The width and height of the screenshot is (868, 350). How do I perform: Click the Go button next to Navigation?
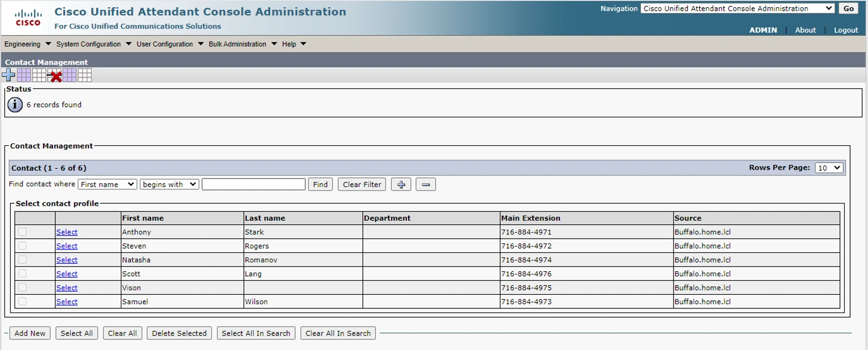coord(848,8)
